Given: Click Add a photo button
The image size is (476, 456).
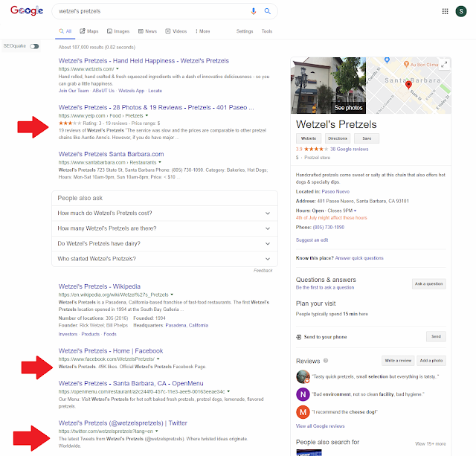Looking at the screenshot, I should [x=431, y=361].
